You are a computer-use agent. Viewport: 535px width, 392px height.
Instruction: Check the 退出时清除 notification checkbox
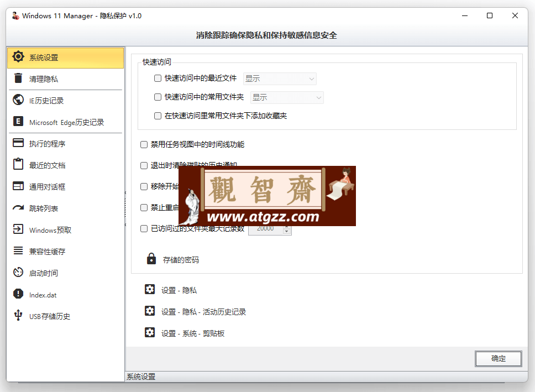[144, 166]
